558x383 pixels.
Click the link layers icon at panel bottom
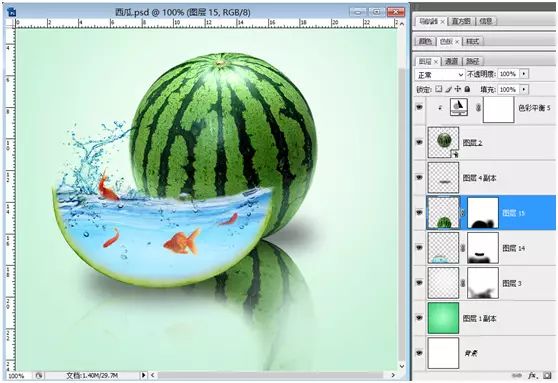pos(517,375)
